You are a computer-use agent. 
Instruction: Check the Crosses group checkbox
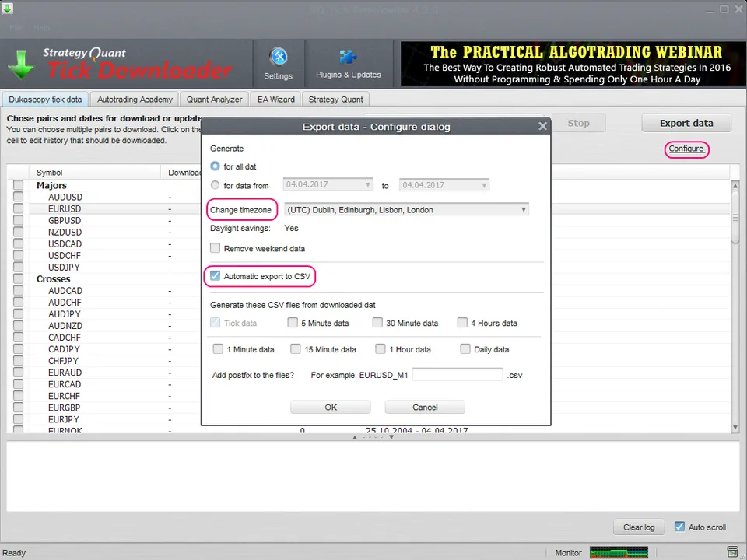click(x=18, y=278)
